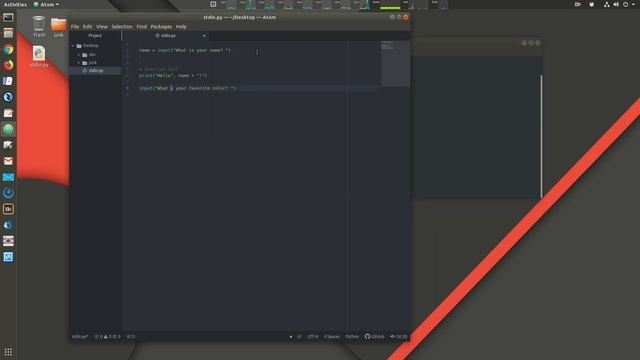Viewport: 640px width, 360px height.
Task: Open the View menu
Action: pyautogui.click(x=102, y=27)
